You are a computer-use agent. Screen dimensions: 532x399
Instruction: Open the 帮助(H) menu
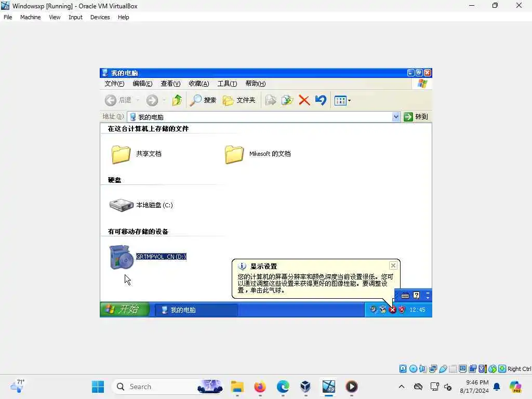pyautogui.click(x=256, y=84)
